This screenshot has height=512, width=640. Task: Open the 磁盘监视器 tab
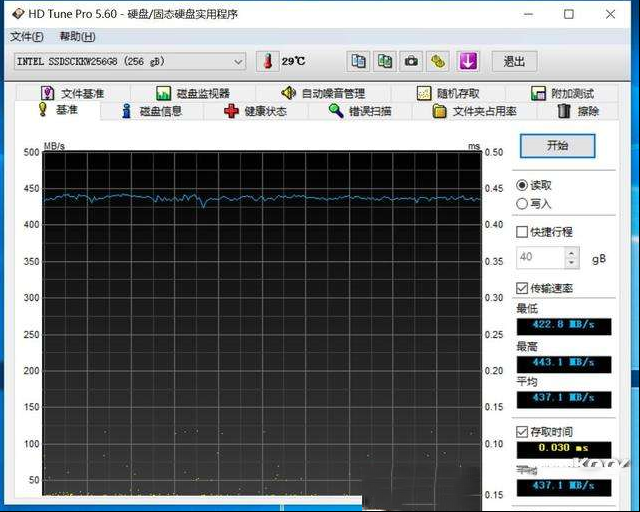pos(193,93)
